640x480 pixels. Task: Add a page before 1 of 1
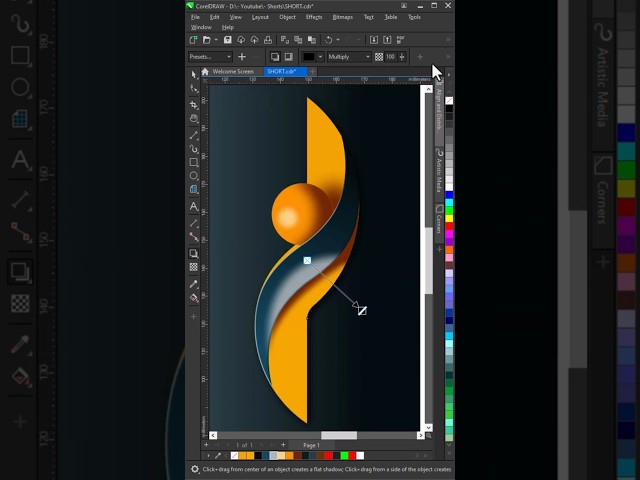coord(206,445)
